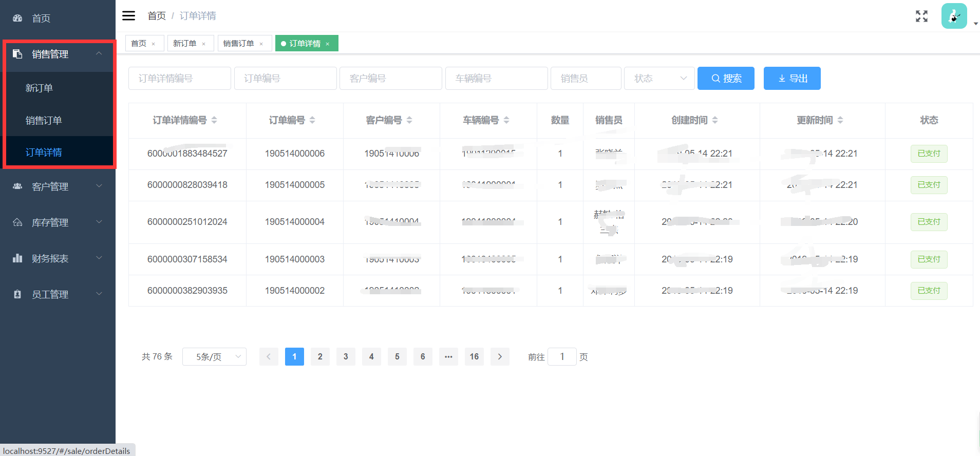Expand the 员工管理 sidebar menu
This screenshot has width=980, height=456.
58,294
